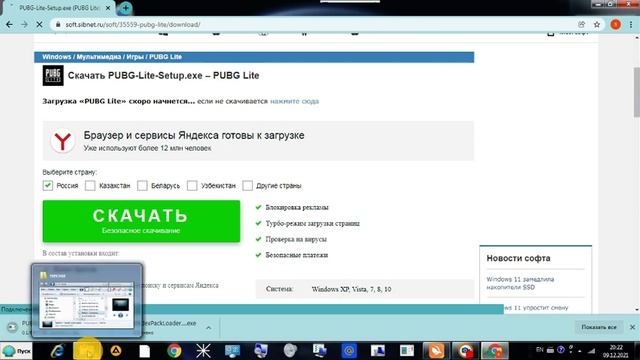
Task: Open the Chrome three-dot menu
Action: click(x=631, y=24)
